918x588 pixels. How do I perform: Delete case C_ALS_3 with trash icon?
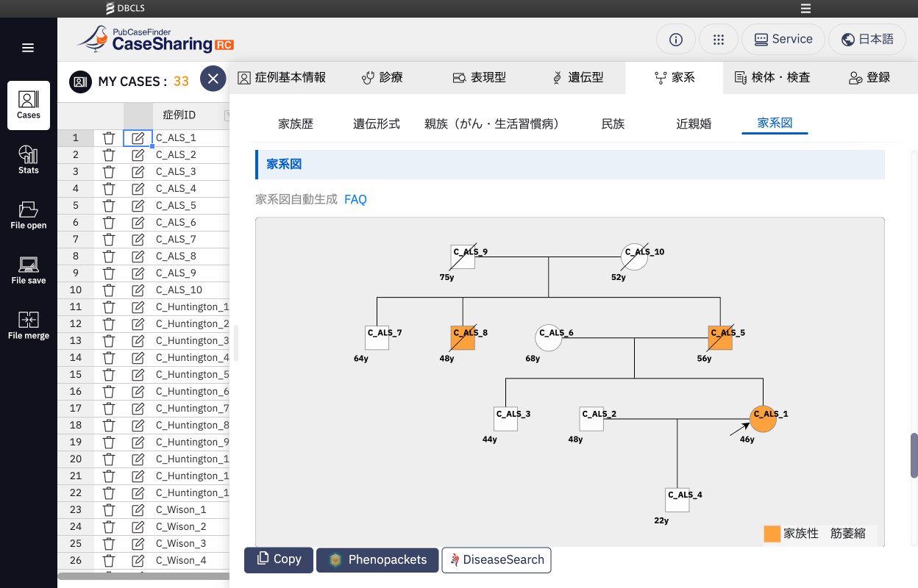(109, 172)
